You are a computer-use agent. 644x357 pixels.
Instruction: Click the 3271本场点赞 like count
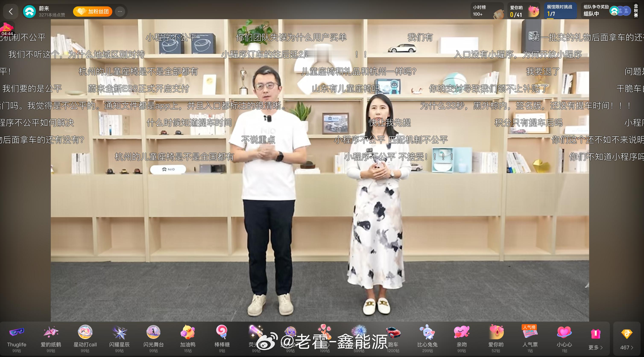point(52,15)
